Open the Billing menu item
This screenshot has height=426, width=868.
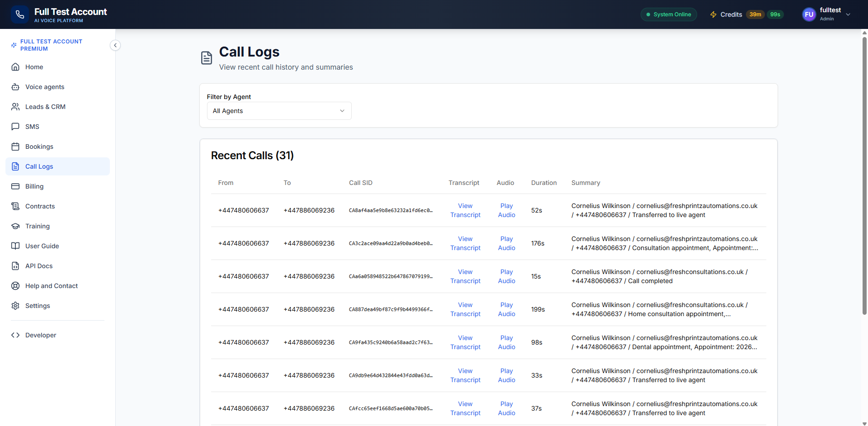34,186
